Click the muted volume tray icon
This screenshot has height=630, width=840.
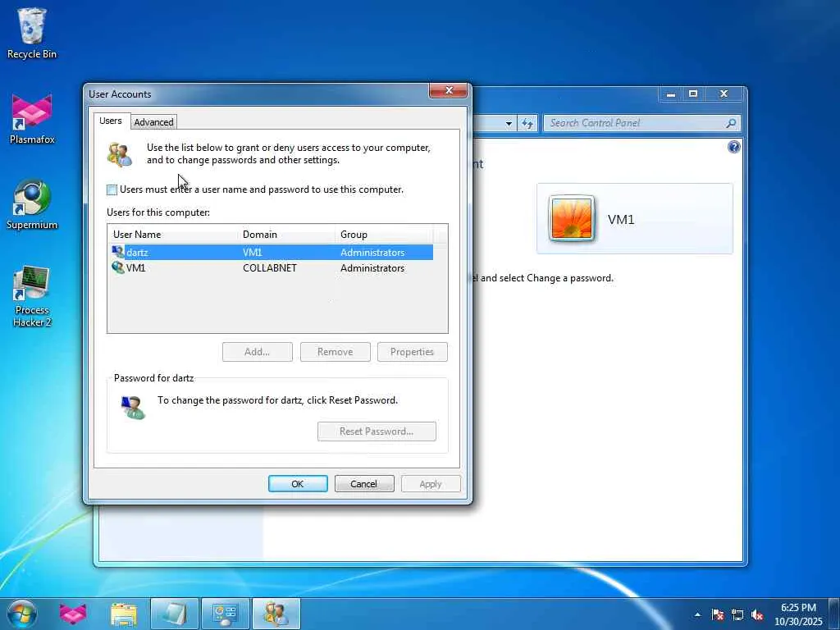pyautogui.click(x=757, y=614)
